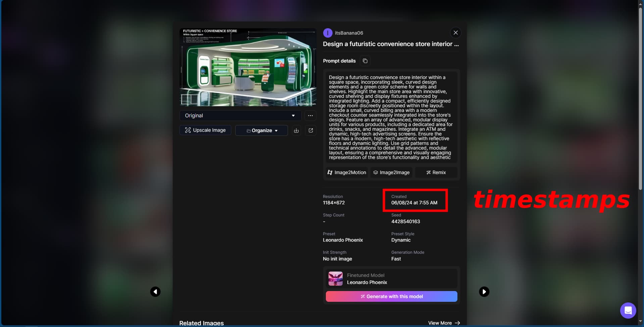Remix this image prompt

pyautogui.click(x=436, y=172)
